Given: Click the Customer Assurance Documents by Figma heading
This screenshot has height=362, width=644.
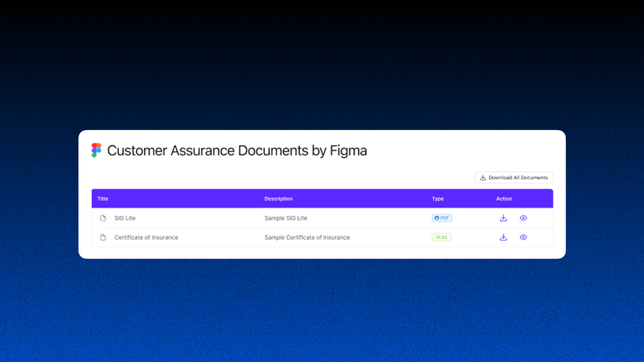Looking at the screenshot, I should click(x=237, y=151).
